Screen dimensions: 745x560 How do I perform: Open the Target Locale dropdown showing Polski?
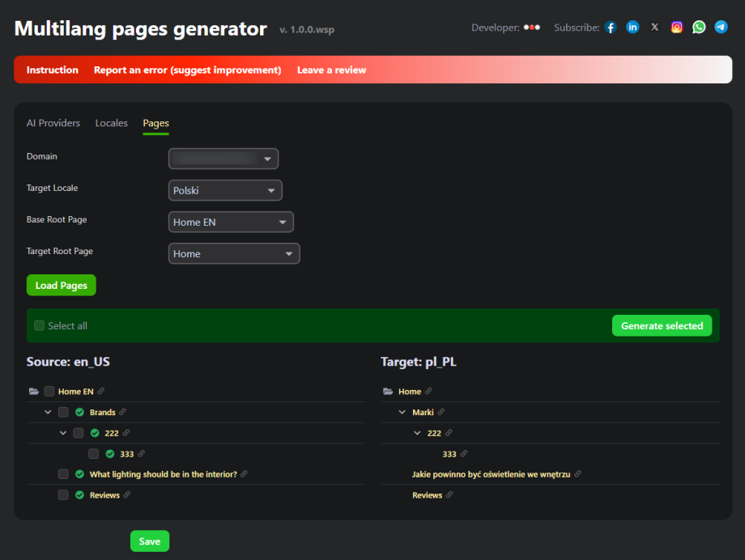225,190
